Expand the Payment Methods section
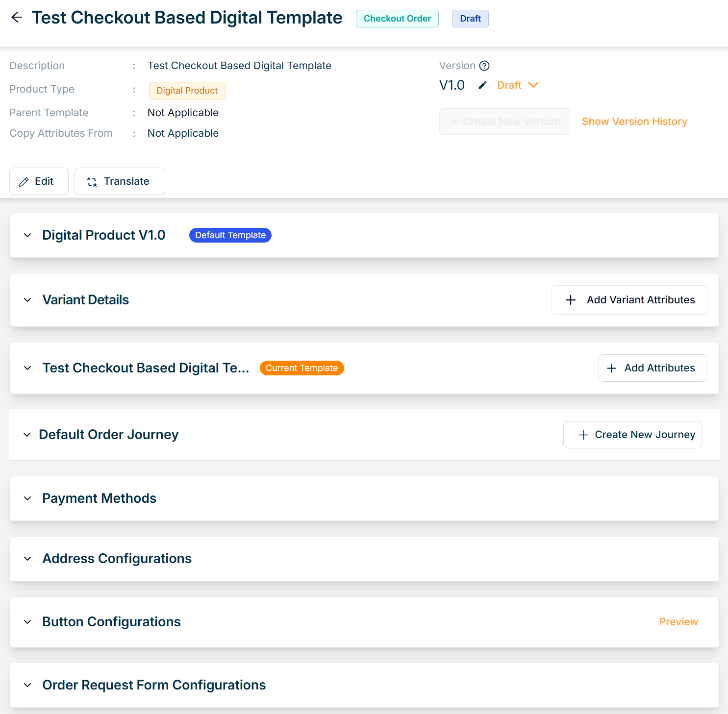 coord(27,498)
